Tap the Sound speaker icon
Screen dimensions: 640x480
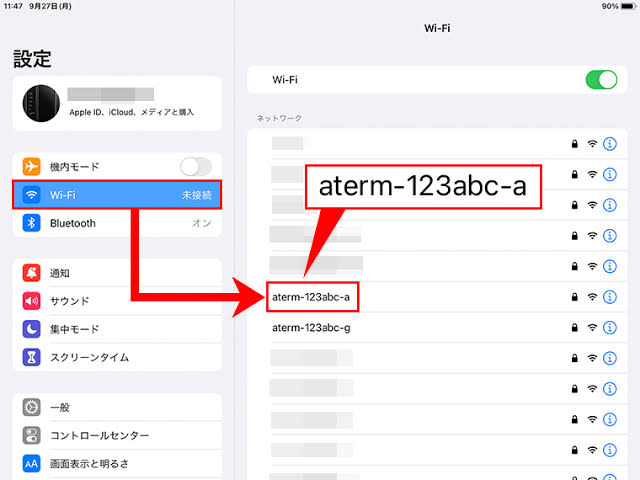pyautogui.click(x=31, y=301)
